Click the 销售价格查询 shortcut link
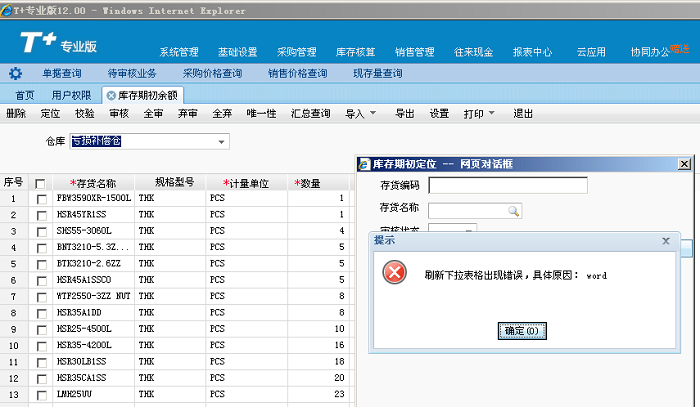This screenshot has height=407, width=700. (x=297, y=73)
